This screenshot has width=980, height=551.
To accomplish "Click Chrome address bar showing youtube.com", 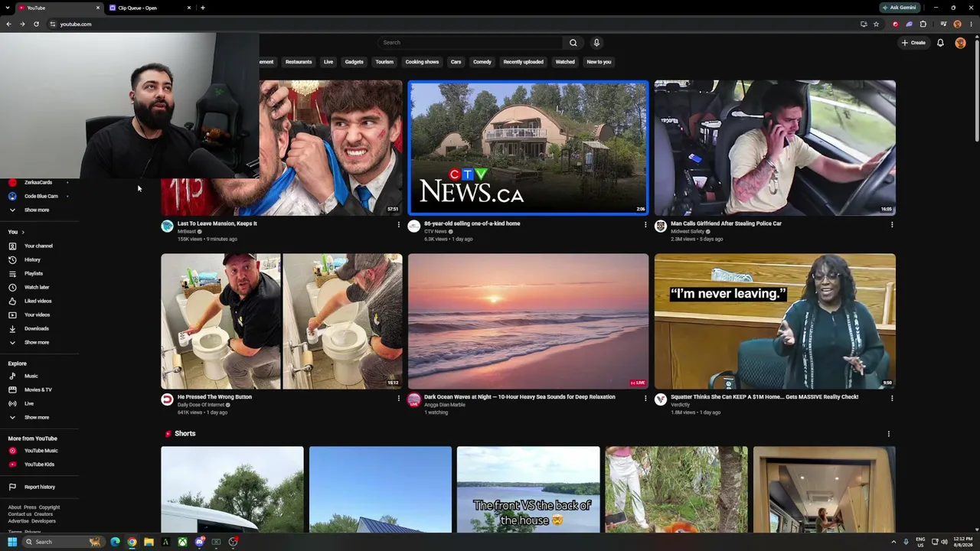I will click(452, 24).
